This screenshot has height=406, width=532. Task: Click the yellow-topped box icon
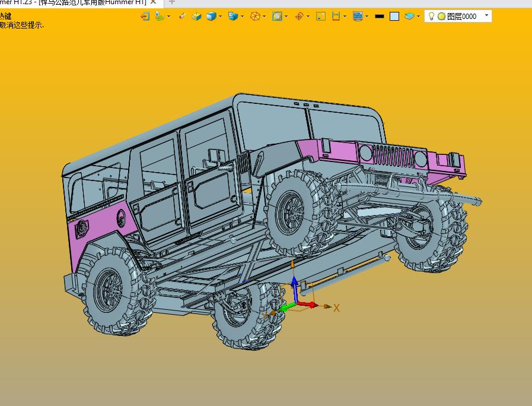(196, 16)
